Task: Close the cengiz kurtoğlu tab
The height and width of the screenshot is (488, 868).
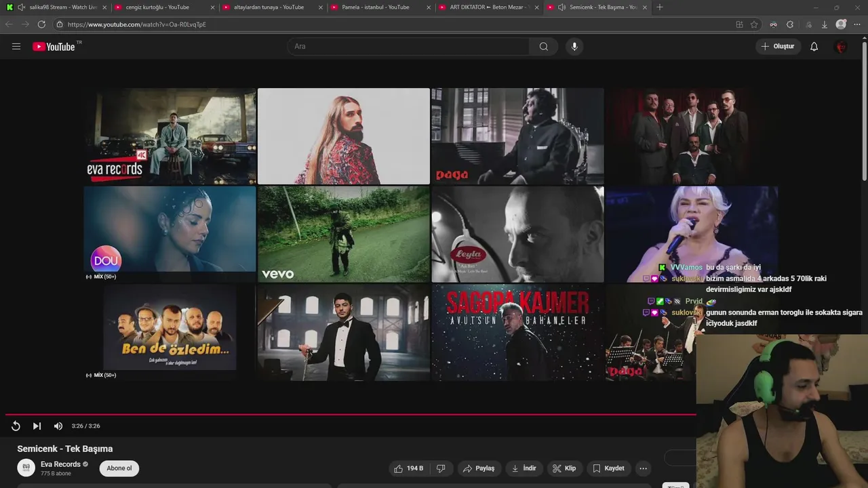Action: [212, 7]
